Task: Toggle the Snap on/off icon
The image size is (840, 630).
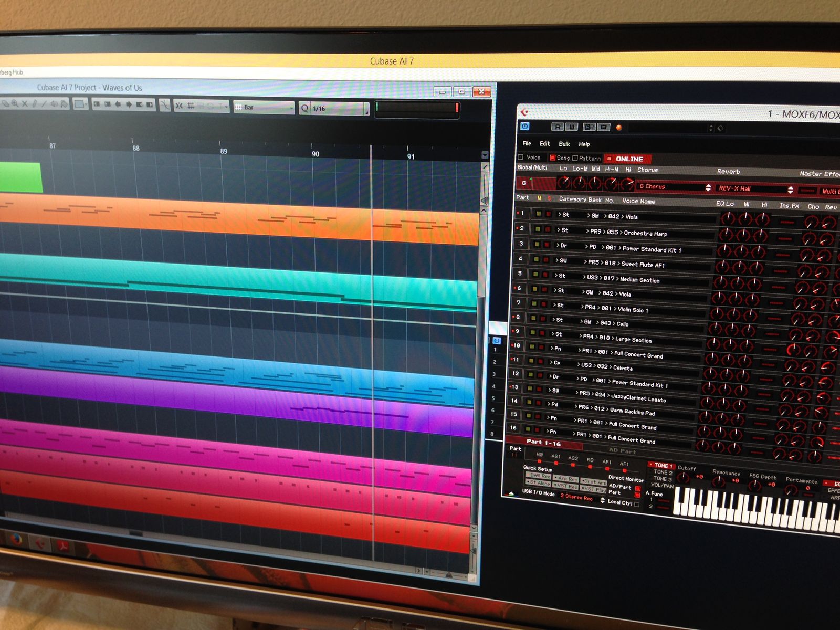Action: pyautogui.click(x=178, y=106)
